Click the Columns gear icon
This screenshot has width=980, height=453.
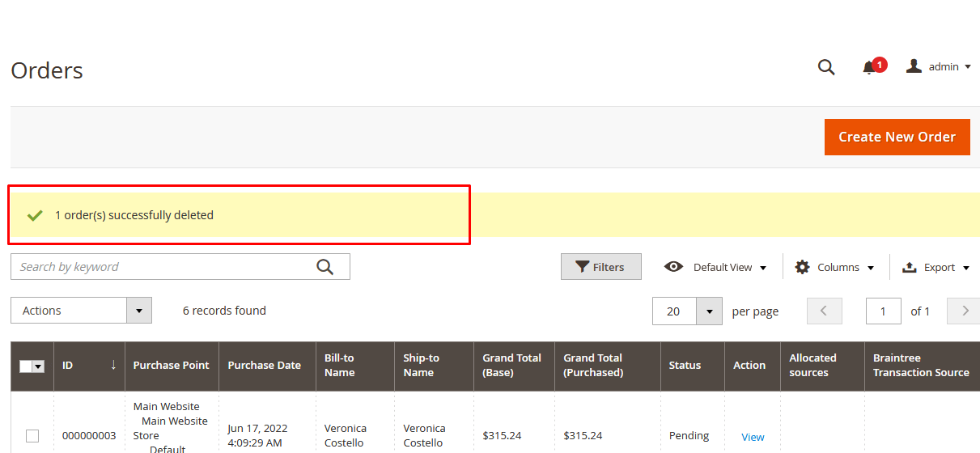pyautogui.click(x=802, y=267)
